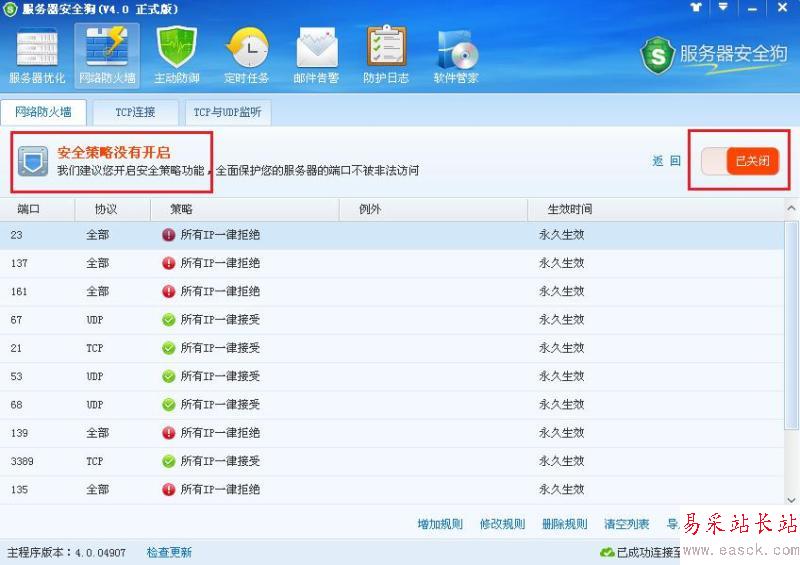The image size is (800, 565).
Task: Click 修改规则 link
Action: click(x=502, y=524)
